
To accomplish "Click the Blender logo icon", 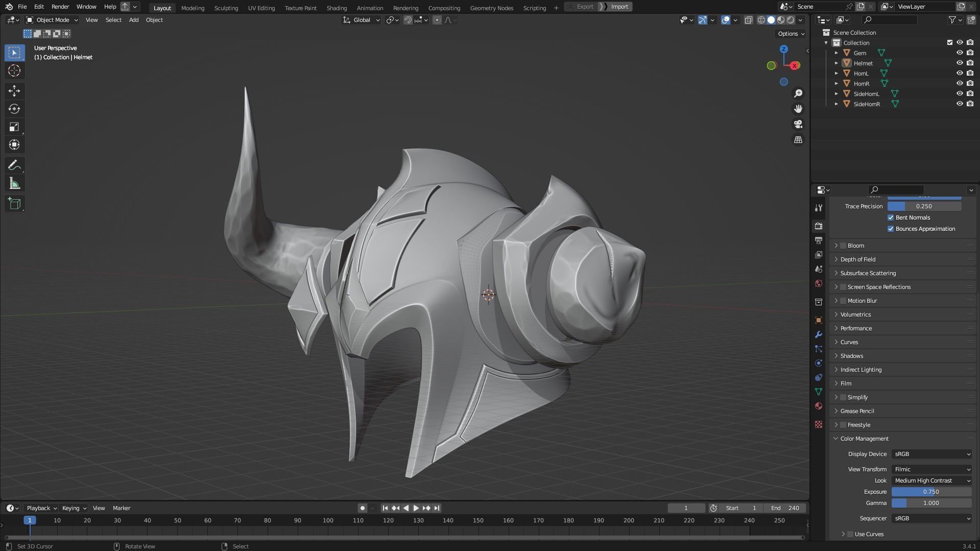I will tap(9, 7).
